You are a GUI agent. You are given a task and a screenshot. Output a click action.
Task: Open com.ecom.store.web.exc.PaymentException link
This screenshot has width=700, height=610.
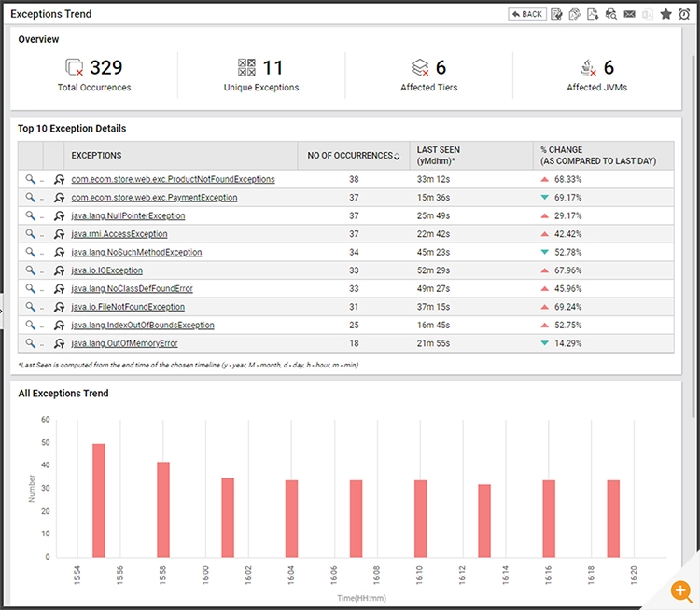pyautogui.click(x=154, y=198)
